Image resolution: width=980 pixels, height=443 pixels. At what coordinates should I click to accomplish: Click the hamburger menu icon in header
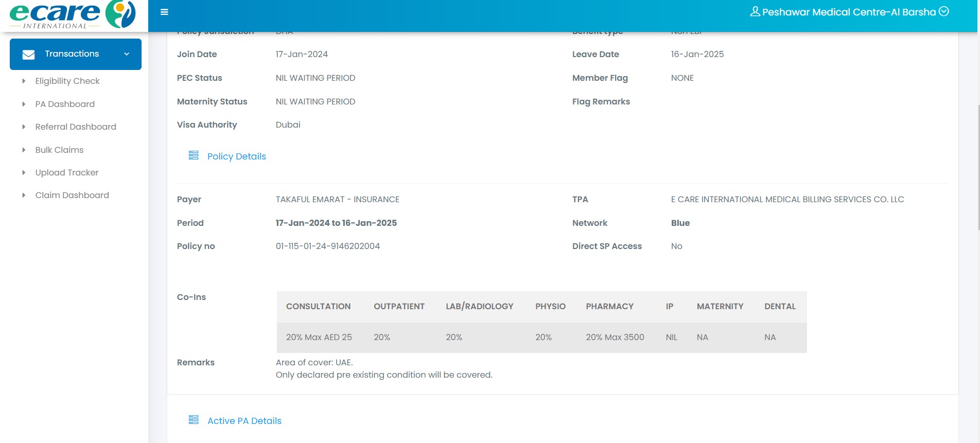point(164,12)
